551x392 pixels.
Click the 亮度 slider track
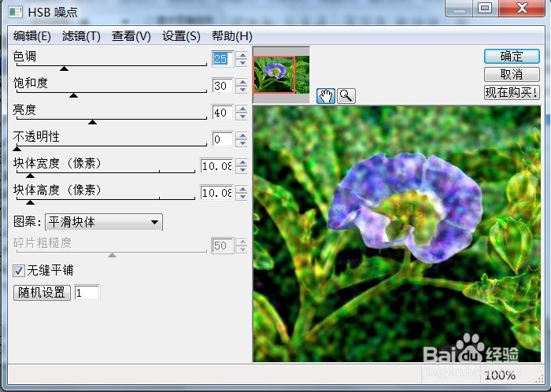click(x=112, y=119)
